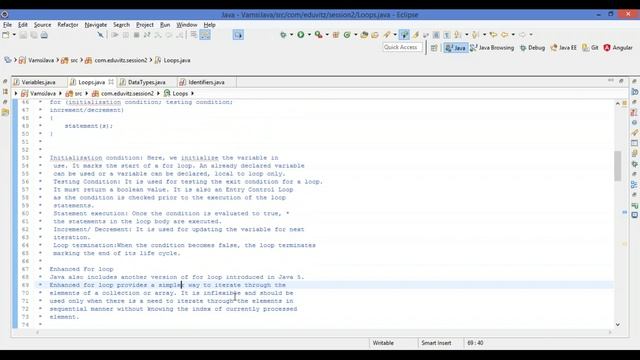Screen dimensions: 640x360
Task: Open the New file dropdown arrow
Action: point(14,35)
